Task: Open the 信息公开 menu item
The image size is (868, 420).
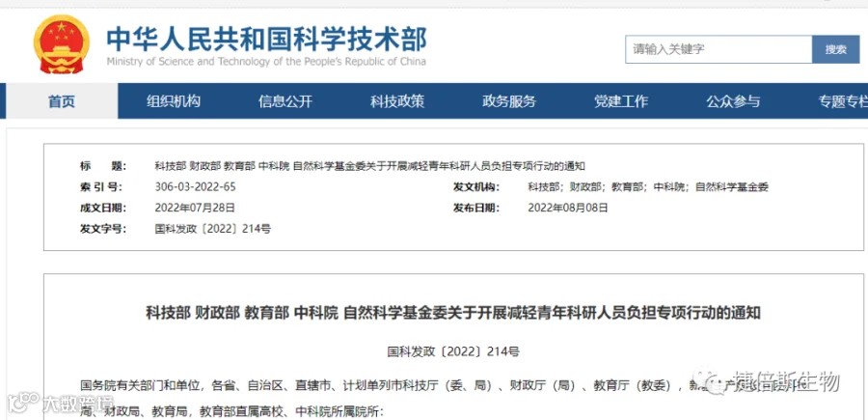Action: pos(285,101)
